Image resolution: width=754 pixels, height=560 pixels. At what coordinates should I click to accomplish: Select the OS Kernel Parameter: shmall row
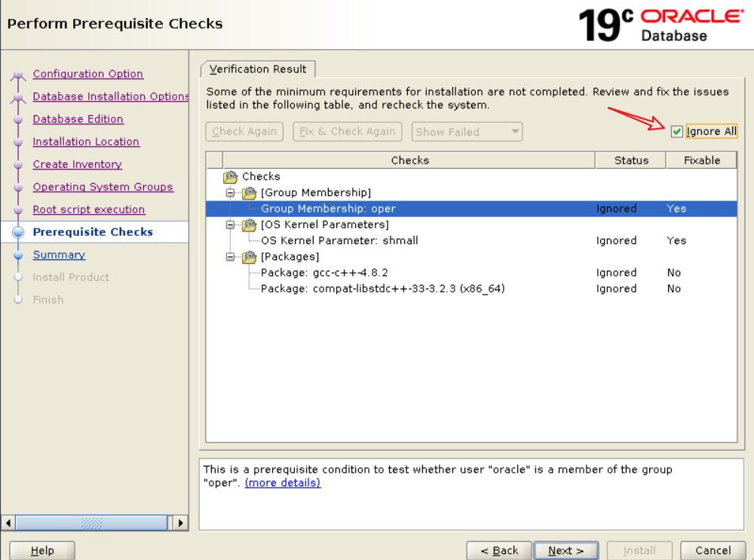(471, 241)
